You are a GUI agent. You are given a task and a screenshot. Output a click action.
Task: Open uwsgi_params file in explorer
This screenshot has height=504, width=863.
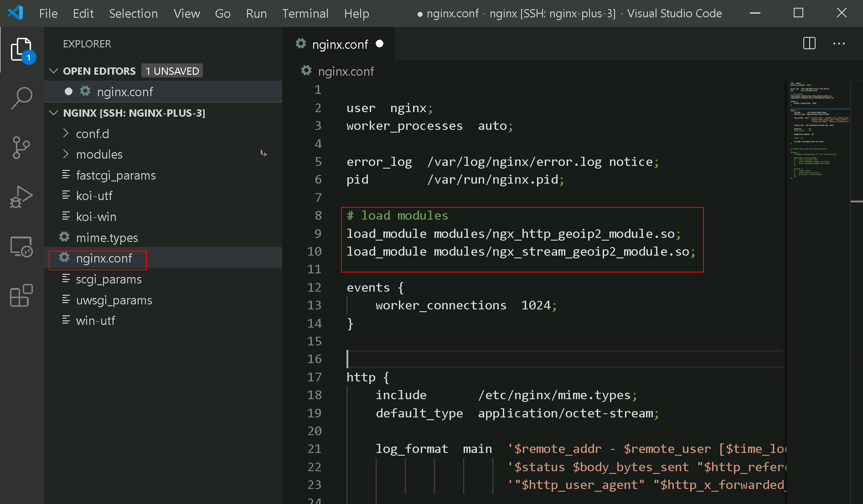coord(163,300)
